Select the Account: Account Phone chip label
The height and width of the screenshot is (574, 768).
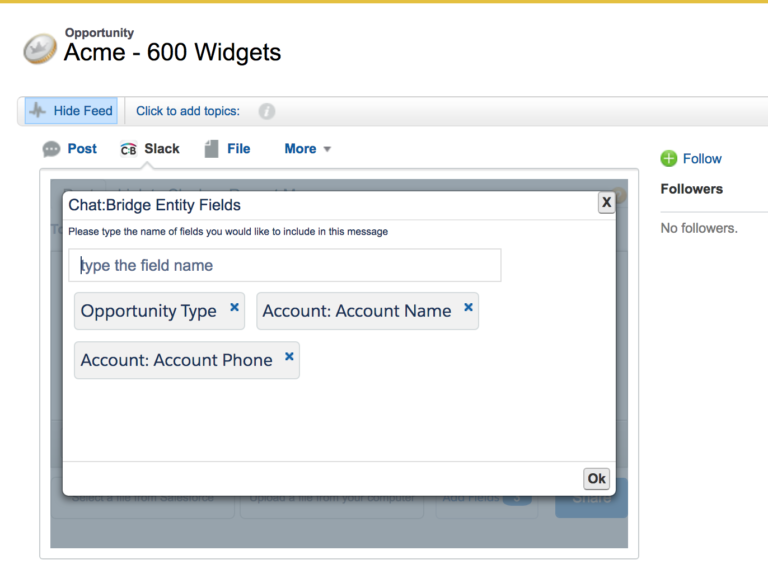pyautogui.click(x=176, y=360)
